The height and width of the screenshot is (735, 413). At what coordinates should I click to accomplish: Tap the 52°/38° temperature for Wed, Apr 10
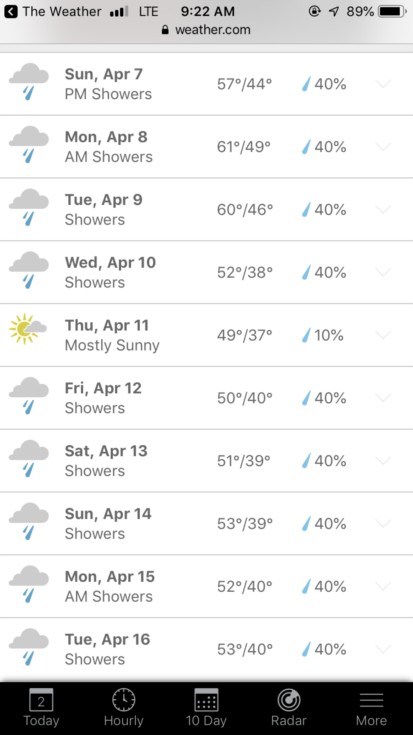244,272
